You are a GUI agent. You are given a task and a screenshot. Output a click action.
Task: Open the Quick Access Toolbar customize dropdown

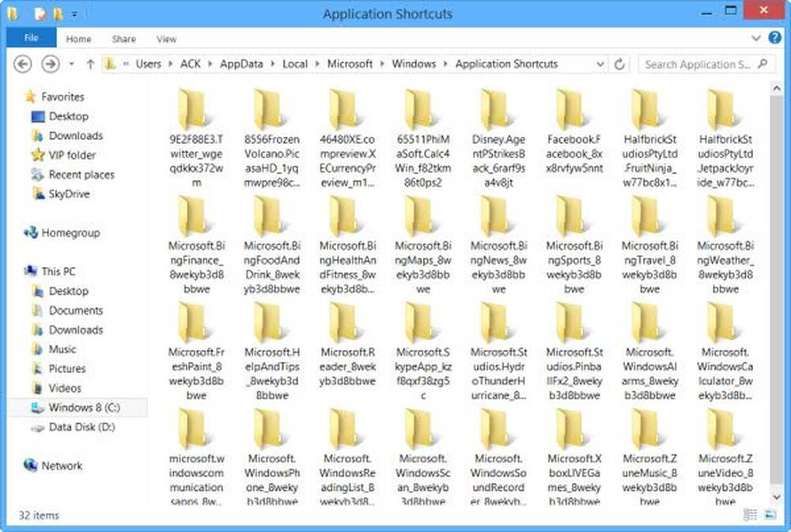pos(74,14)
